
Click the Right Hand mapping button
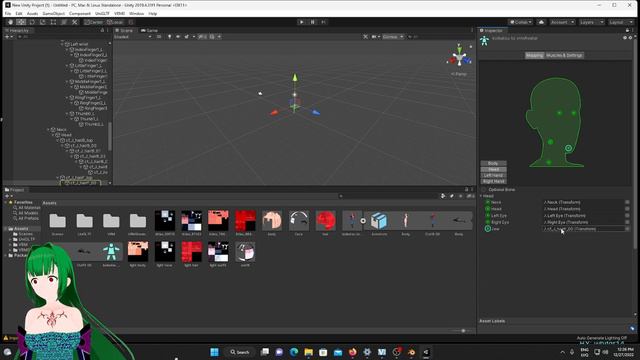point(493,181)
